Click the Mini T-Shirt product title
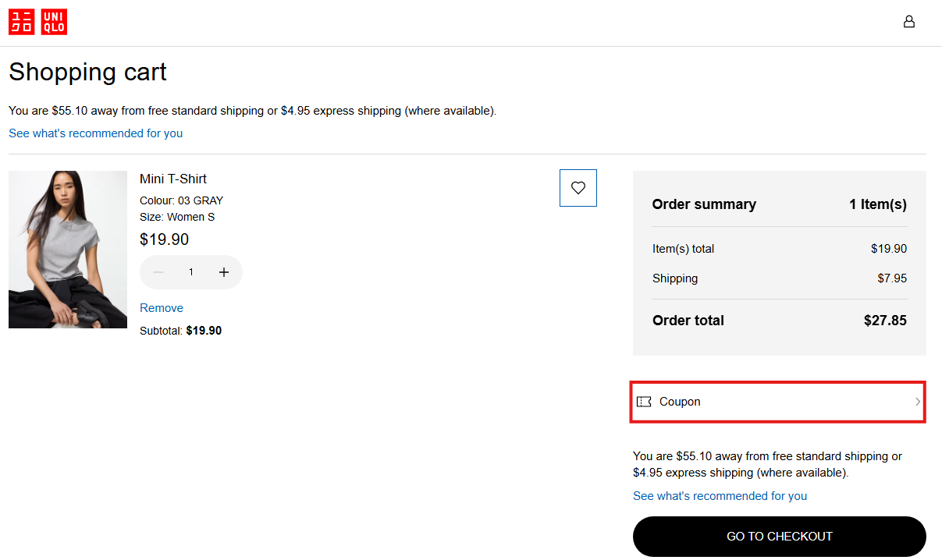Viewport: 942px width, 560px height. click(173, 179)
